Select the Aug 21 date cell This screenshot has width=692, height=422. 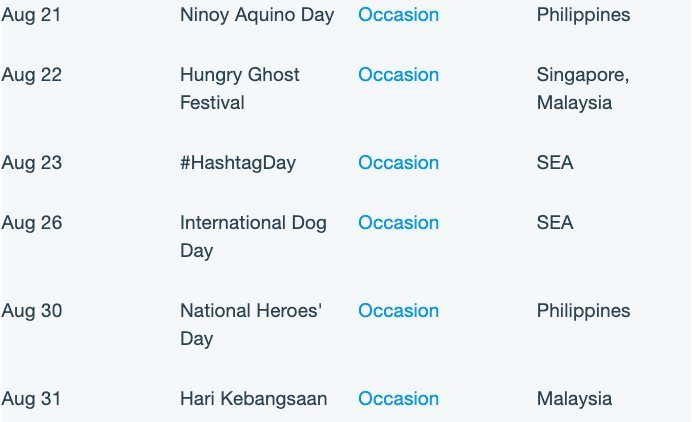(31, 15)
